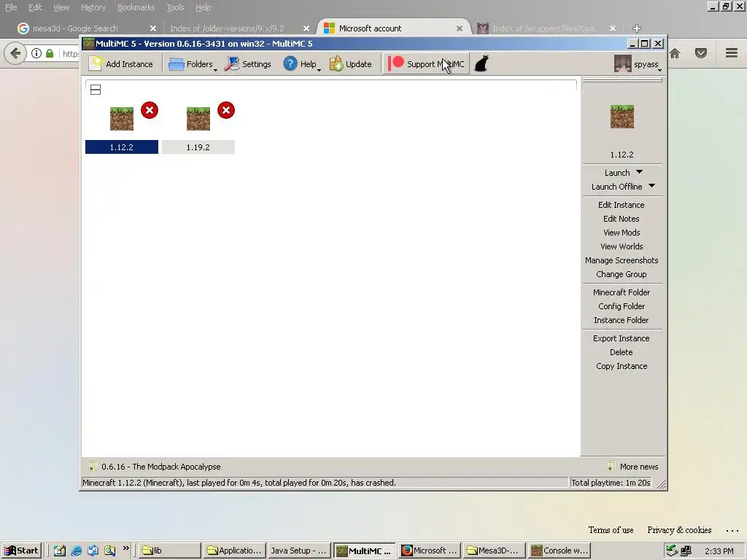Click Change Group in sidebar
747x560 pixels.
click(622, 274)
